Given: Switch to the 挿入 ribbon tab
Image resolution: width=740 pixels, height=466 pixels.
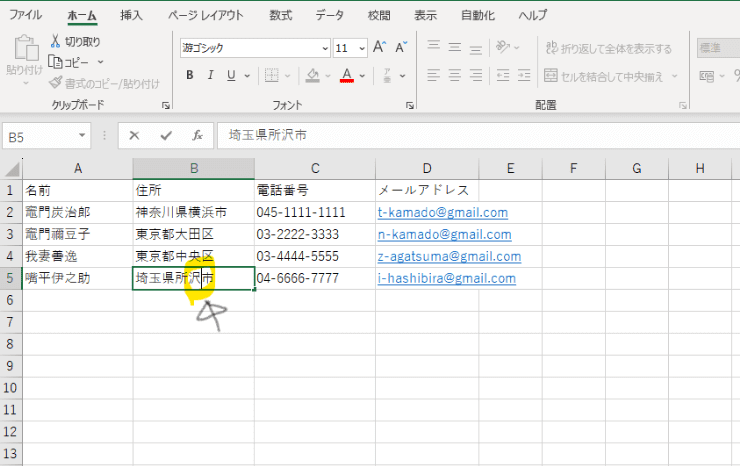Looking at the screenshot, I should point(131,15).
